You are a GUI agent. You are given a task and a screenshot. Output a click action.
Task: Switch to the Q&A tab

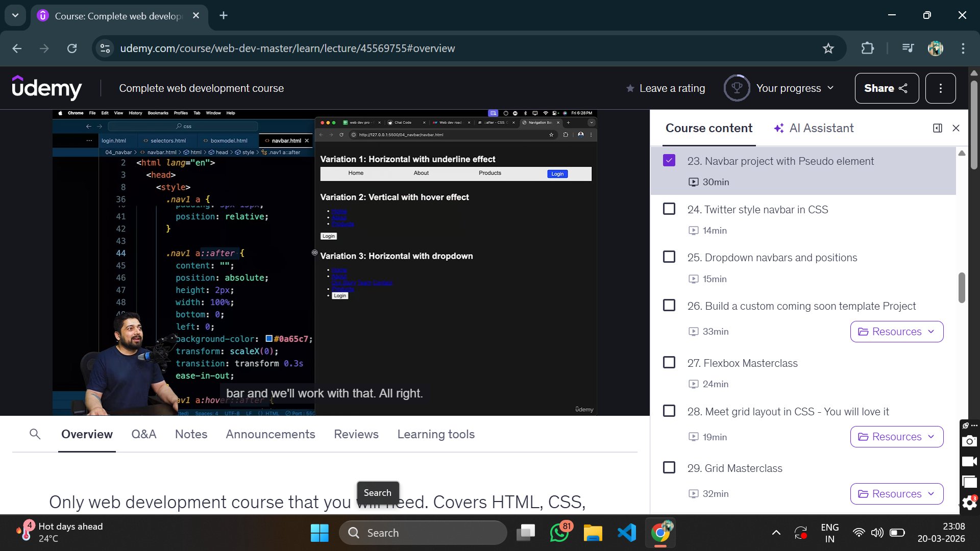click(x=143, y=434)
